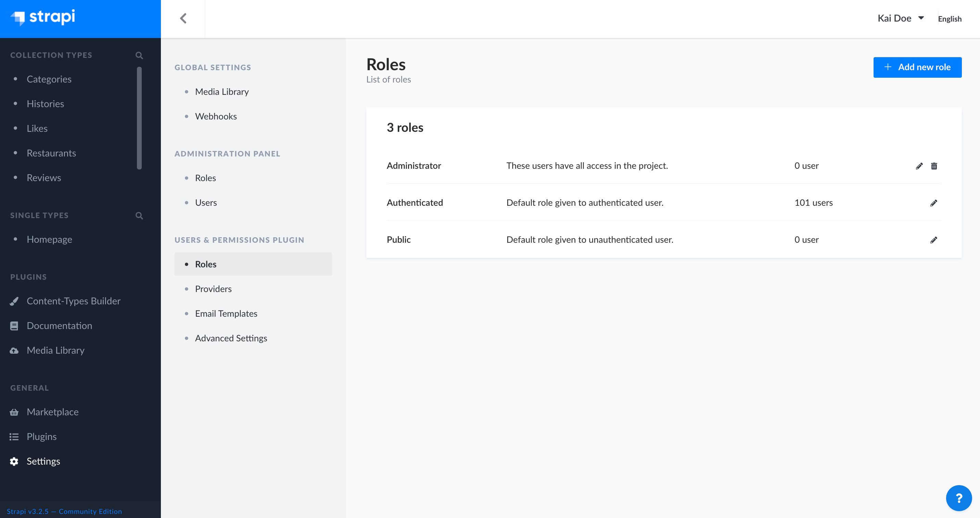Select Roles under Users & Permissions Plugin

click(205, 264)
